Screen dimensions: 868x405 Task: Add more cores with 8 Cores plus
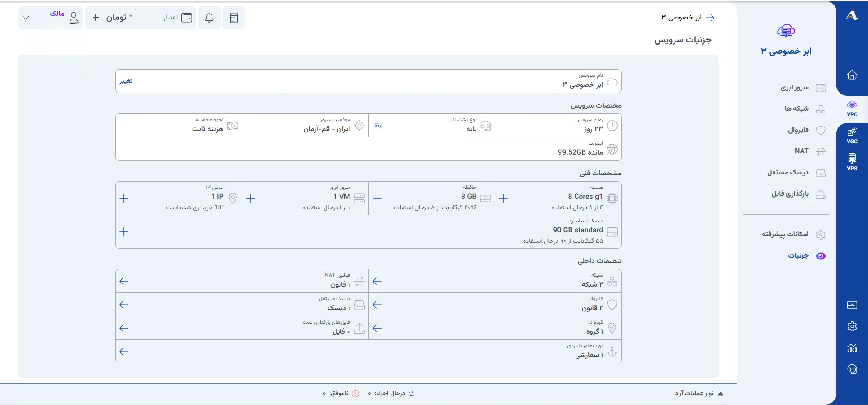point(503,198)
